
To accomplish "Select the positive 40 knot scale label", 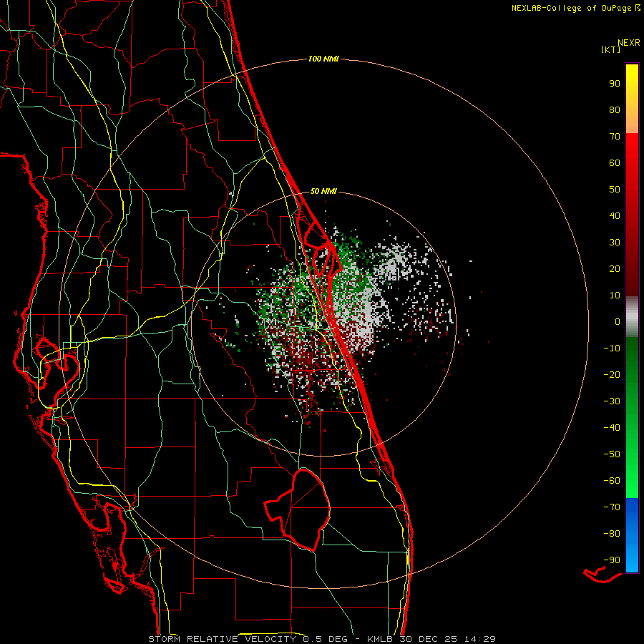I will 615,216.
